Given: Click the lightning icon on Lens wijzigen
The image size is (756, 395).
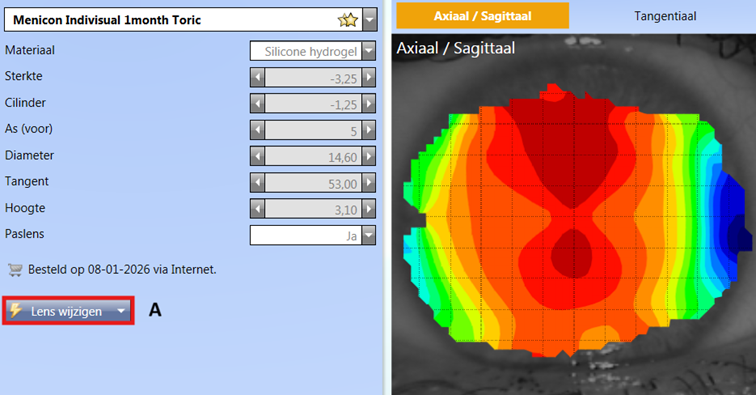Looking at the screenshot, I should pos(16,311).
